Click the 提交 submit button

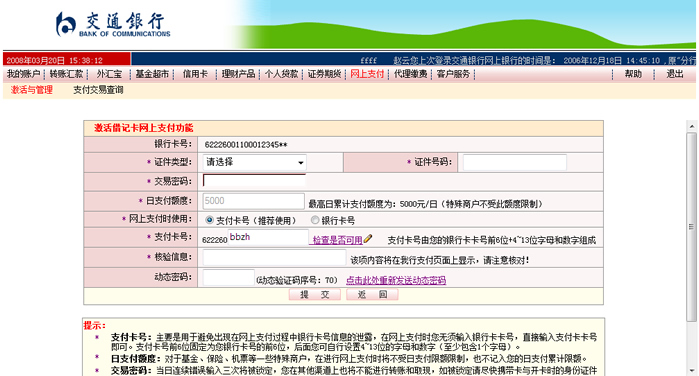[x=315, y=294]
